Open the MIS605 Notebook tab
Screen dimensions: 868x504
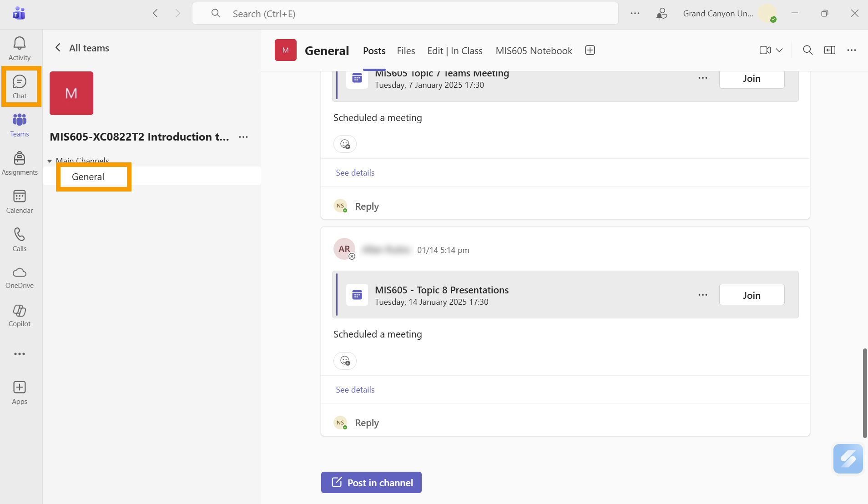[534, 51]
